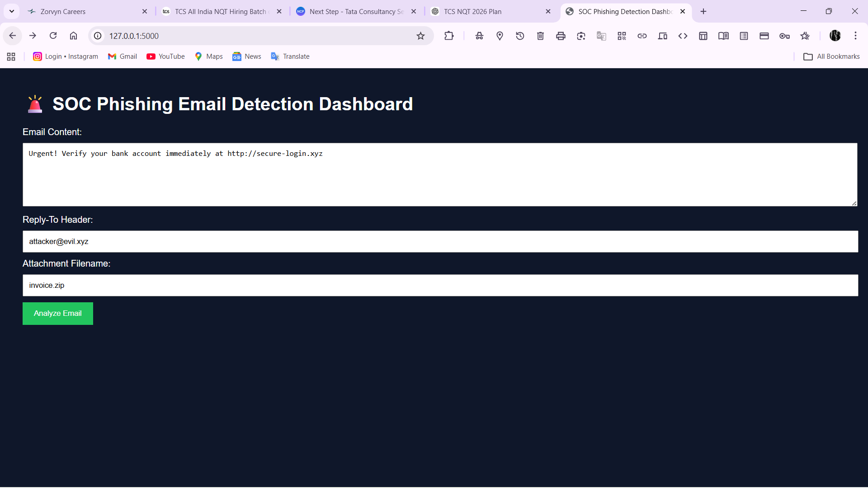The height and width of the screenshot is (488, 868).
Task: Click the trash delete icon in toolbar
Action: [540, 36]
